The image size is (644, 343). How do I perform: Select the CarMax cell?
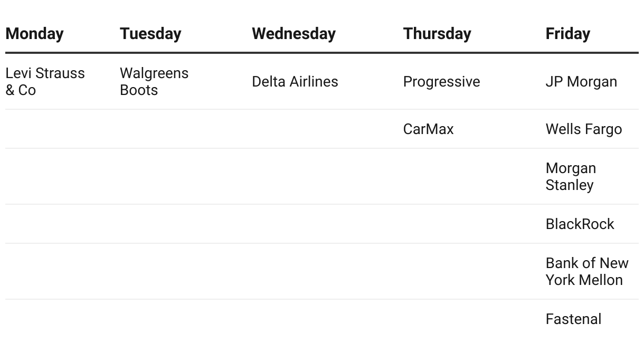(x=428, y=129)
